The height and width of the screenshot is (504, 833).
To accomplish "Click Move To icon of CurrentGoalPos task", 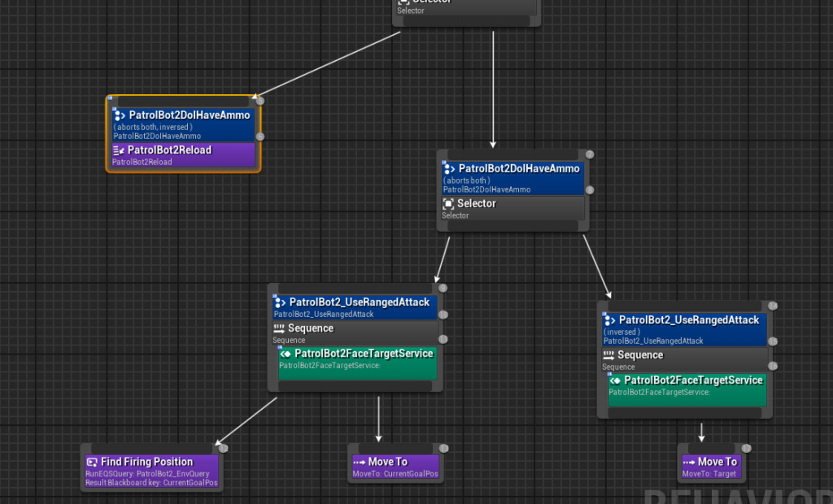I will click(359, 463).
